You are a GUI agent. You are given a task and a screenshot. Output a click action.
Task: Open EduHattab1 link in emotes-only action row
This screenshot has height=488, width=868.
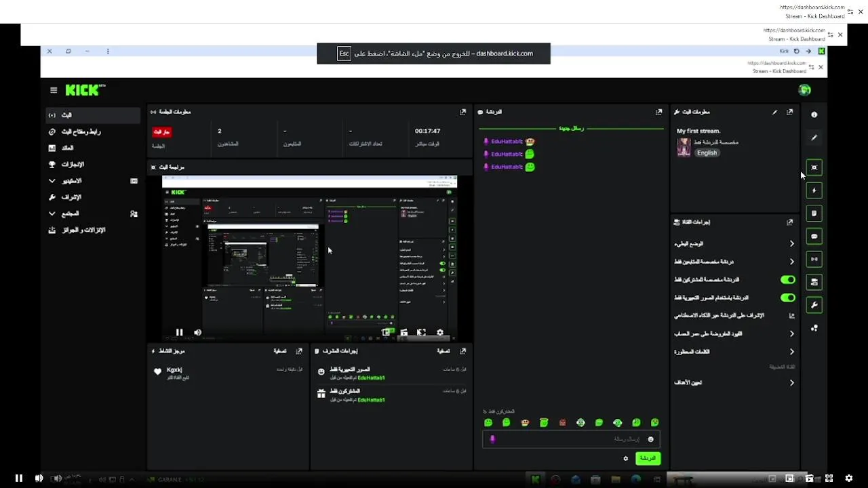[x=371, y=378]
